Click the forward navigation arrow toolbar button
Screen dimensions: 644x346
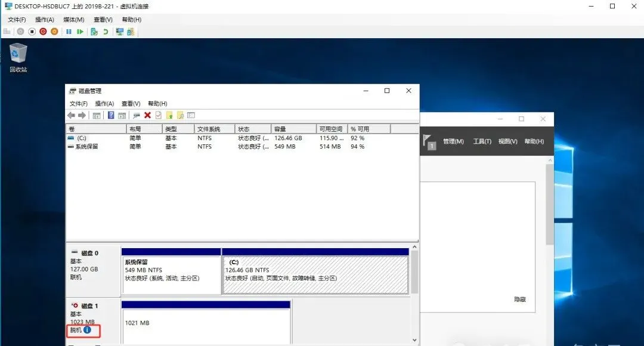click(x=82, y=115)
